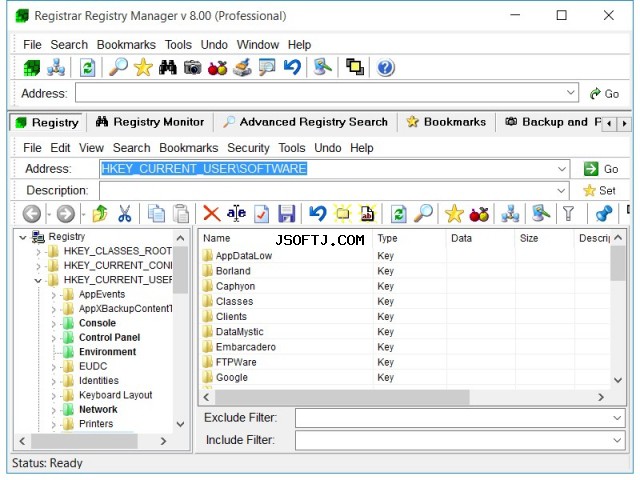Click the magnifying glass search icon in top toolbar
The height and width of the screenshot is (480, 640).
(118, 67)
